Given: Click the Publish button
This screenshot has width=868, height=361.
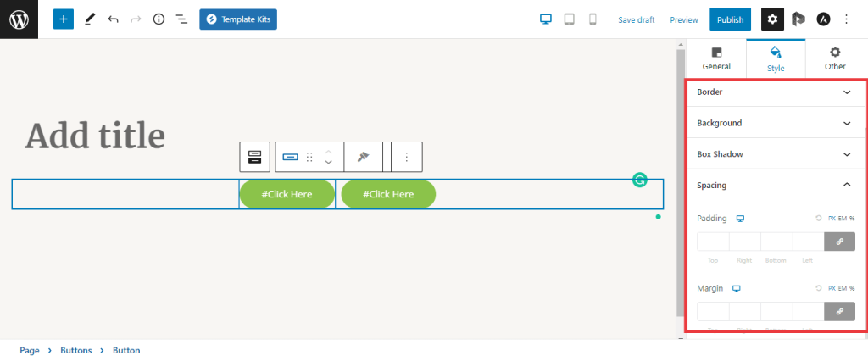Looking at the screenshot, I should pos(730,19).
